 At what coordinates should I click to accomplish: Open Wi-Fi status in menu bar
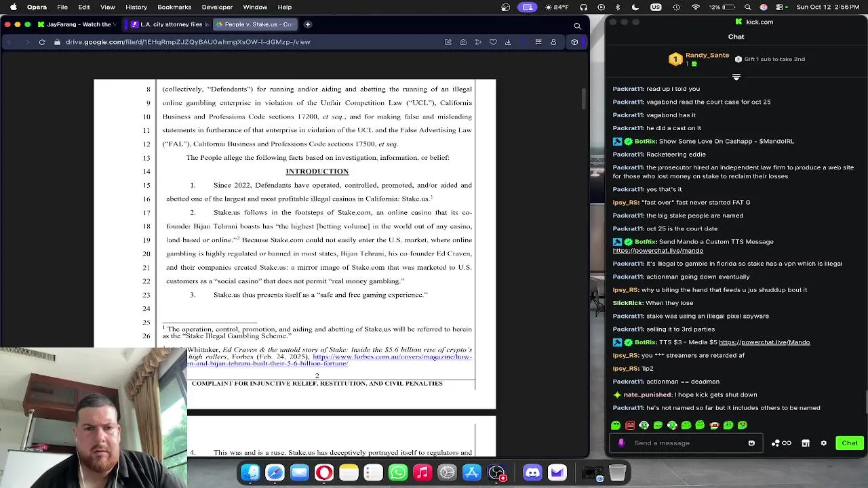pos(696,7)
